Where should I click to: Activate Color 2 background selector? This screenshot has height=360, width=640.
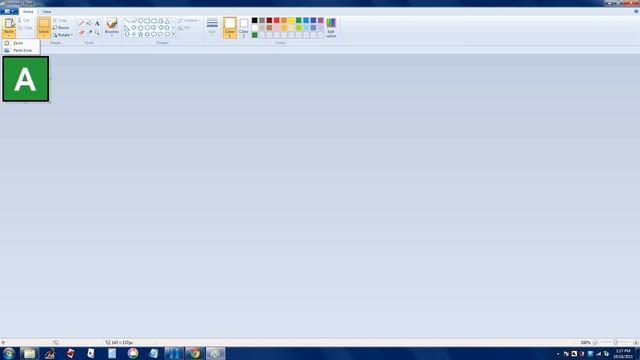click(x=244, y=28)
